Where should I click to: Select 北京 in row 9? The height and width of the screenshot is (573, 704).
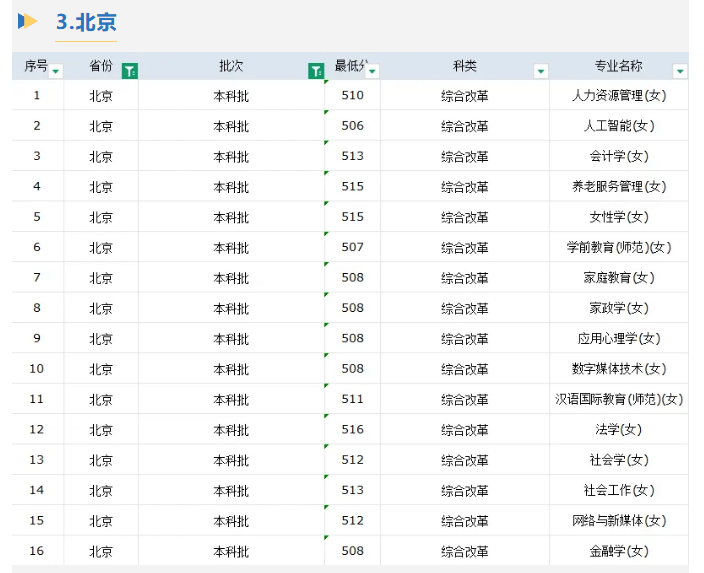click(x=101, y=338)
